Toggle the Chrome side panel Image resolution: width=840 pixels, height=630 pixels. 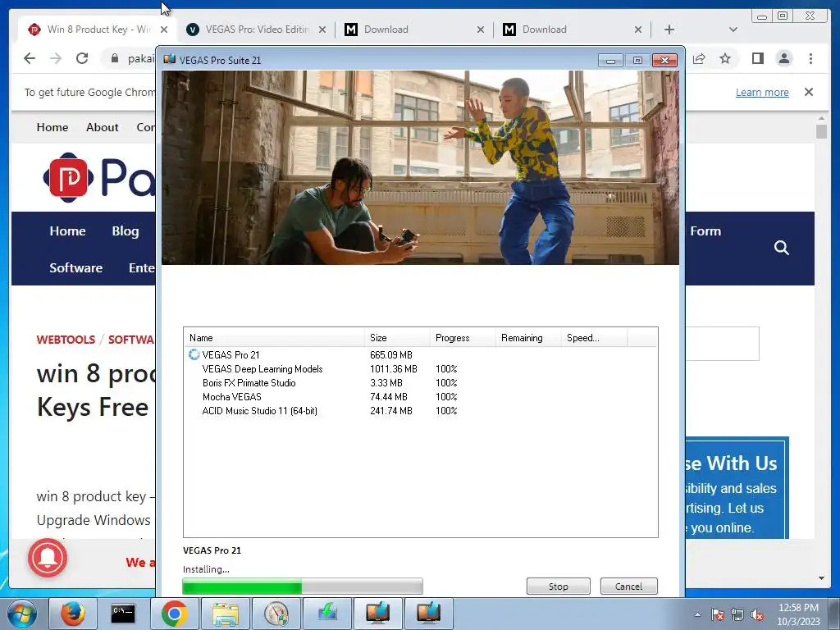pyautogui.click(x=757, y=58)
